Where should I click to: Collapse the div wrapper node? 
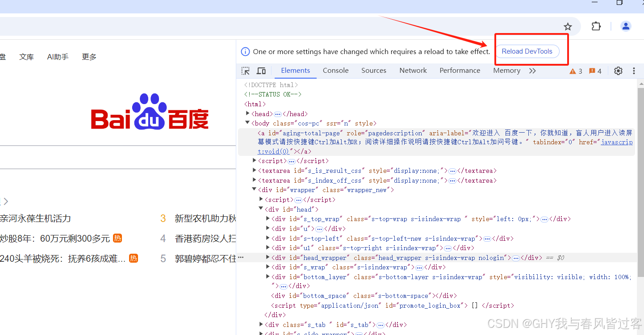pyautogui.click(x=255, y=189)
